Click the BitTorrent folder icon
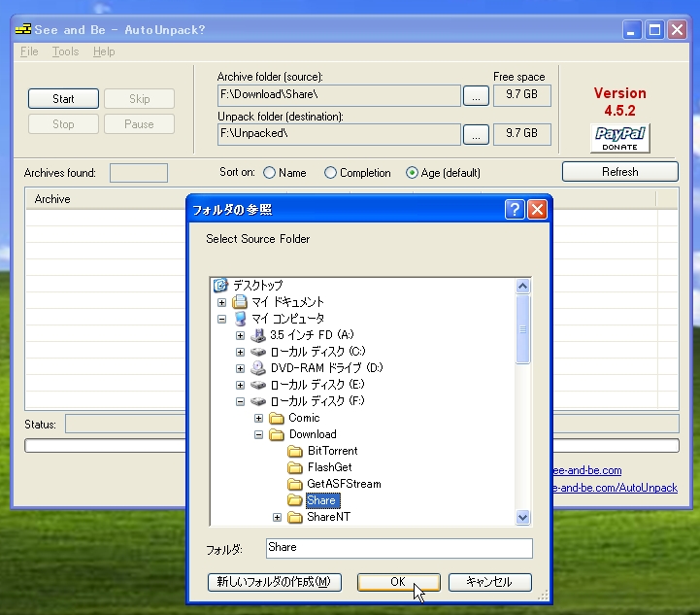 [295, 451]
